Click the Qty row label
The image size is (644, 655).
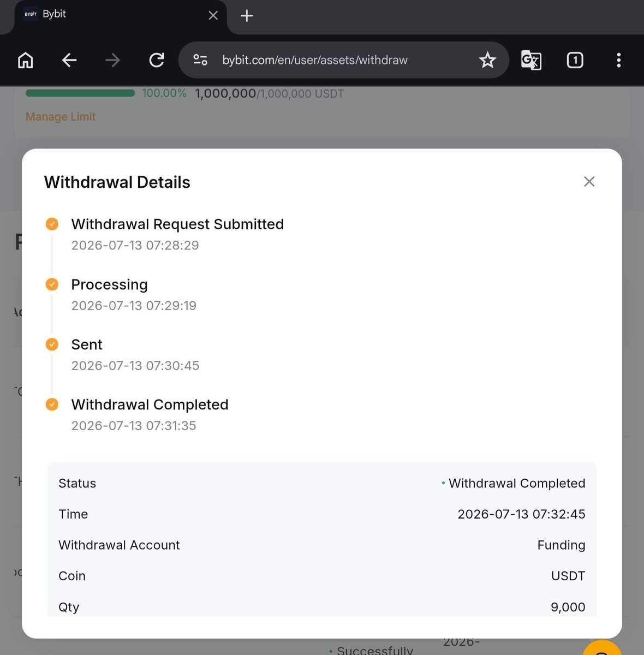[69, 607]
